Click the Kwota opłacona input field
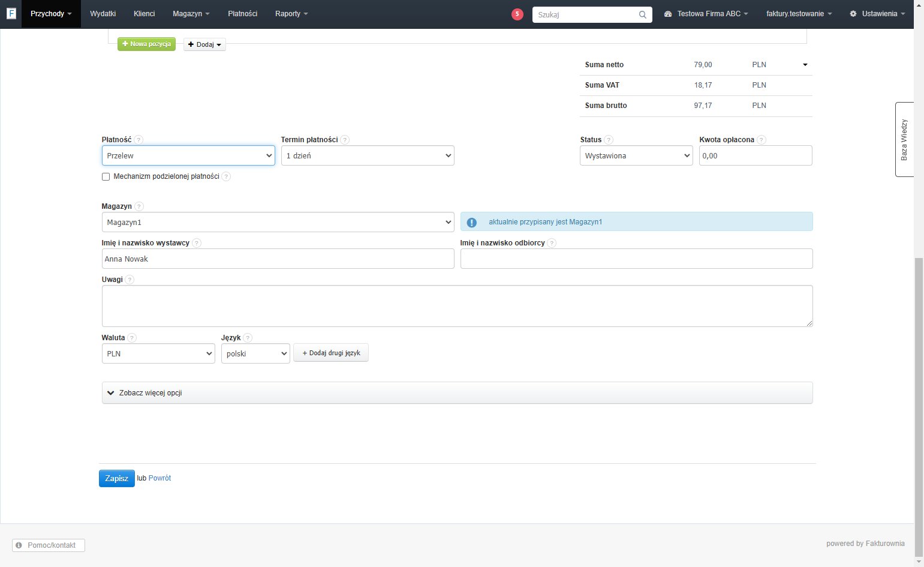924x567 pixels. coord(756,155)
